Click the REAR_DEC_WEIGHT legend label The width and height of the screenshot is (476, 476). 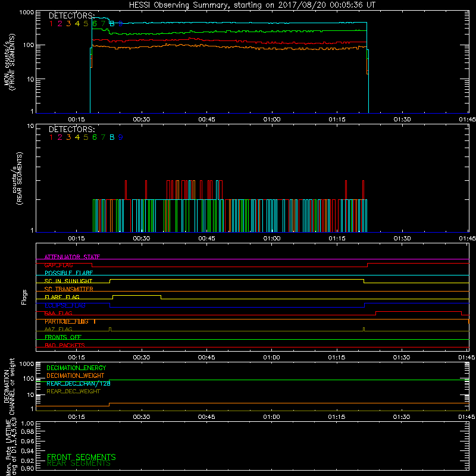[73, 392]
